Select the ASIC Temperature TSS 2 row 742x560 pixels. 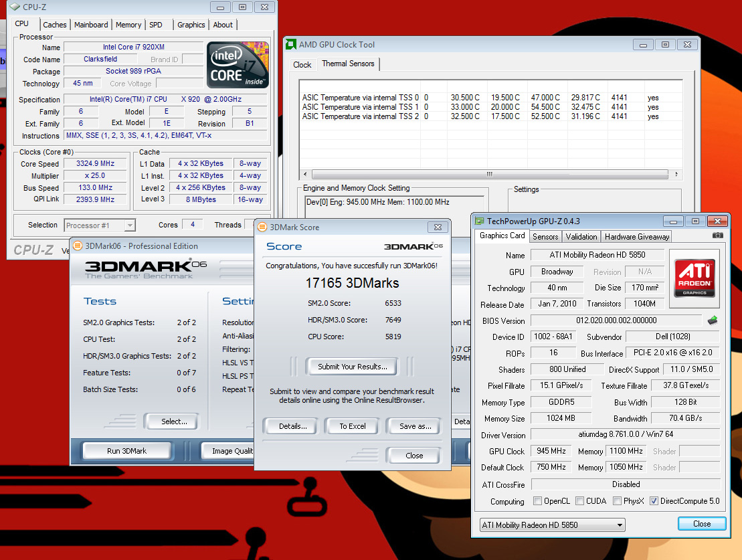pyautogui.click(x=490, y=116)
